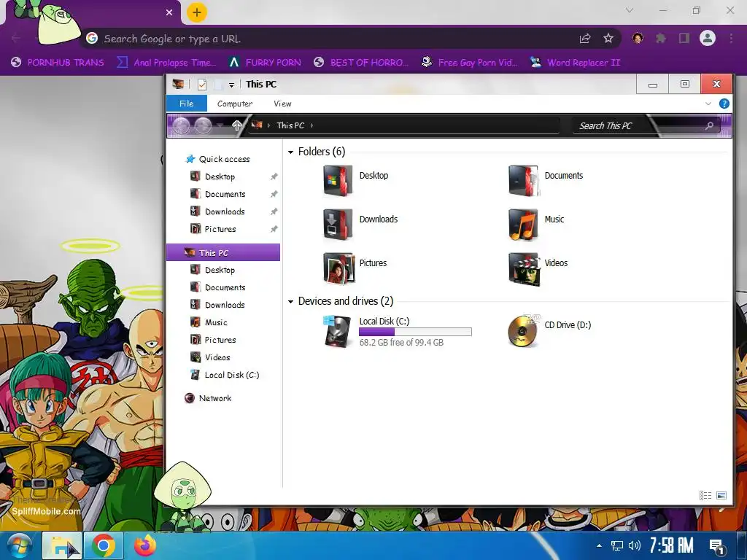Click the 7:58 AM taskbar clock

(x=671, y=545)
